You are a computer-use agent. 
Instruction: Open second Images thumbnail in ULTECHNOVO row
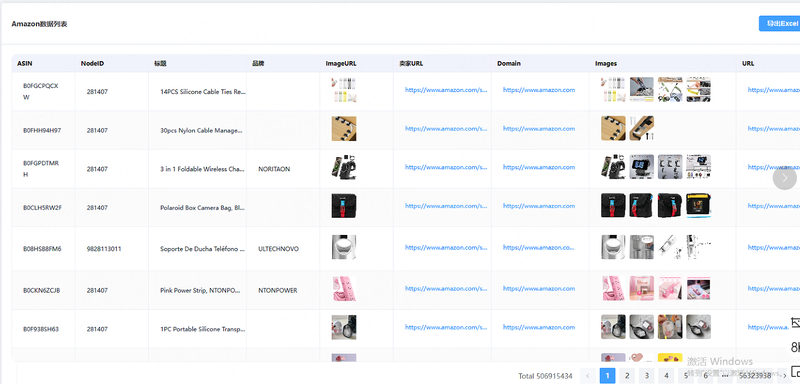tap(641, 247)
